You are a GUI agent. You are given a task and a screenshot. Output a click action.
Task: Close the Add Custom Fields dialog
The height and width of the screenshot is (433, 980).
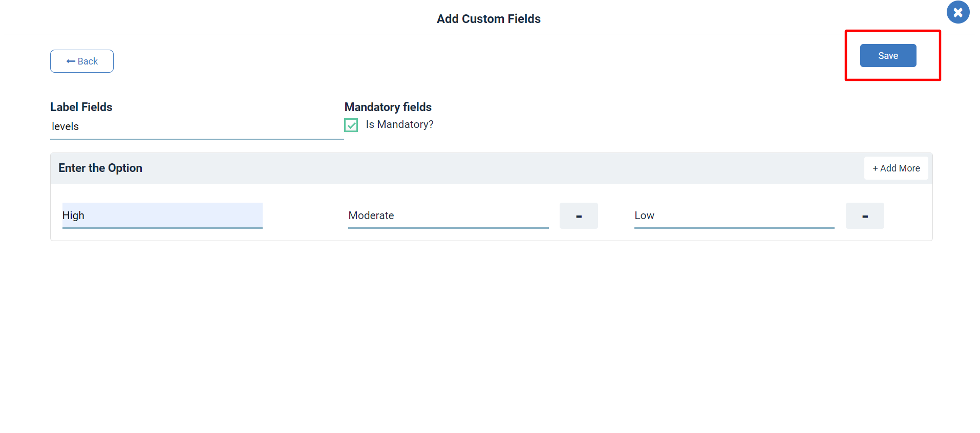pos(958,12)
